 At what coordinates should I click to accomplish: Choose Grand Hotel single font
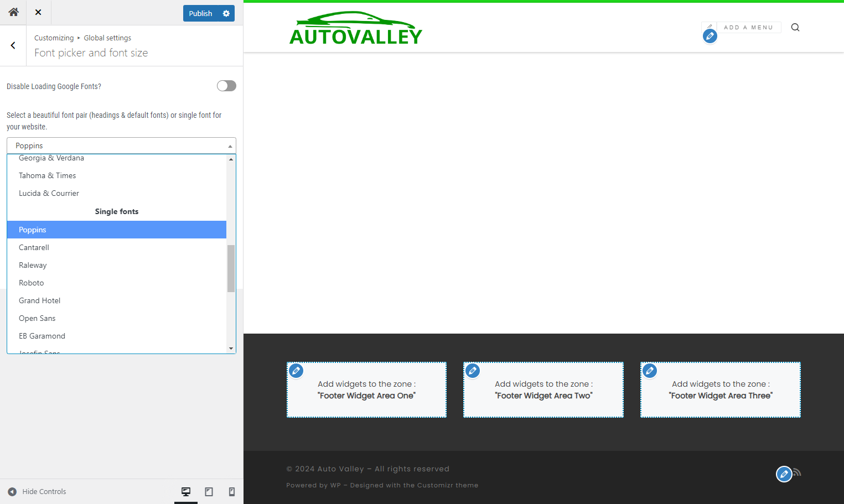click(x=116, y=300)
